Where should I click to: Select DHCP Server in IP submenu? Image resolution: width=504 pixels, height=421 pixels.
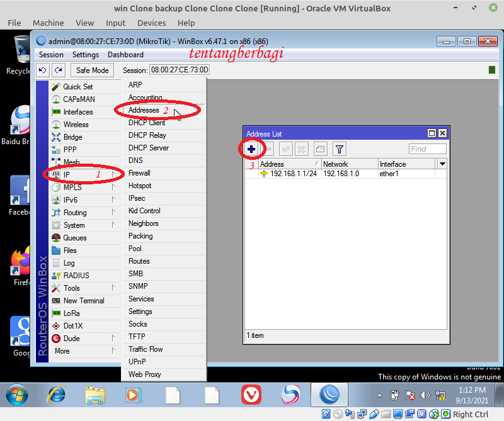163,148
